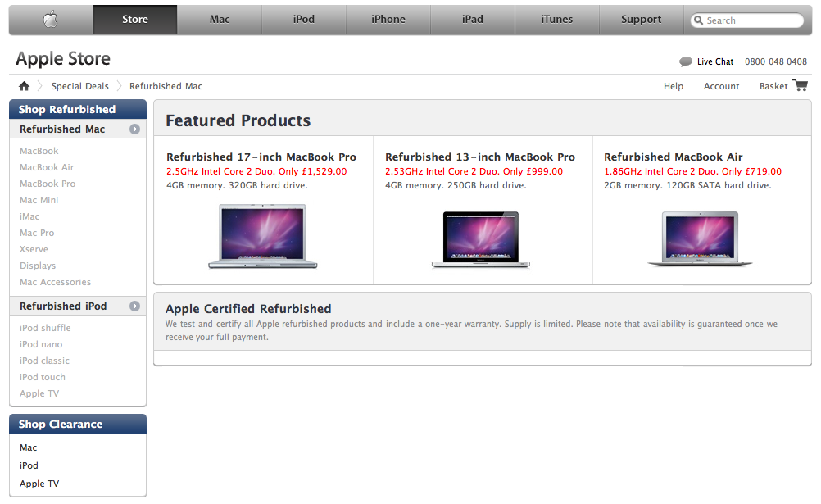821x504 pixels.
Task: Click the Featured Products heading
Action: (238, 120)
